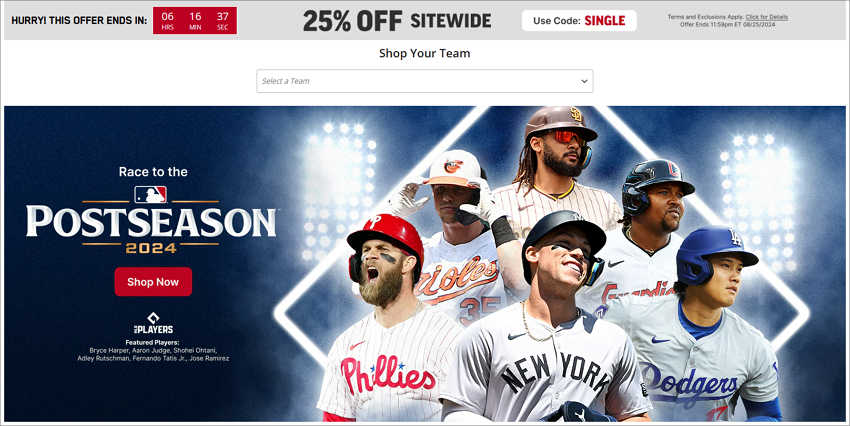Click the HRS box in countdown timer
The image size is (850, 426).
[168, 21]
